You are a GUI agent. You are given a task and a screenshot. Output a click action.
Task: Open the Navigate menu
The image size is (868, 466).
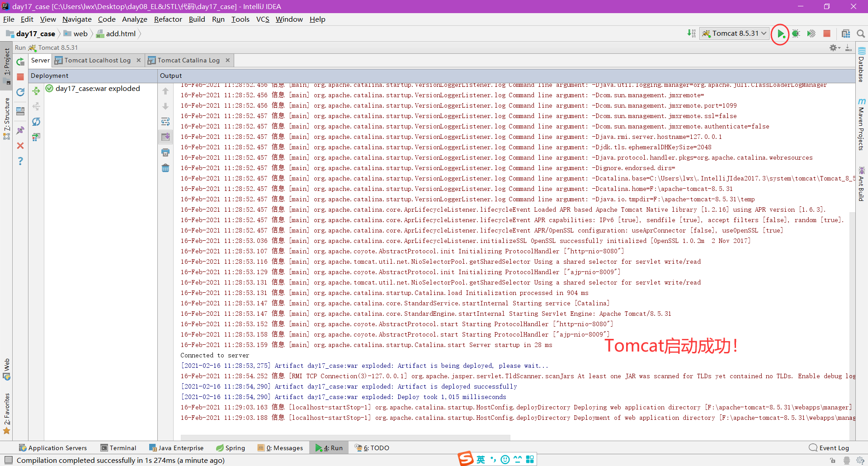pos(77,19)
